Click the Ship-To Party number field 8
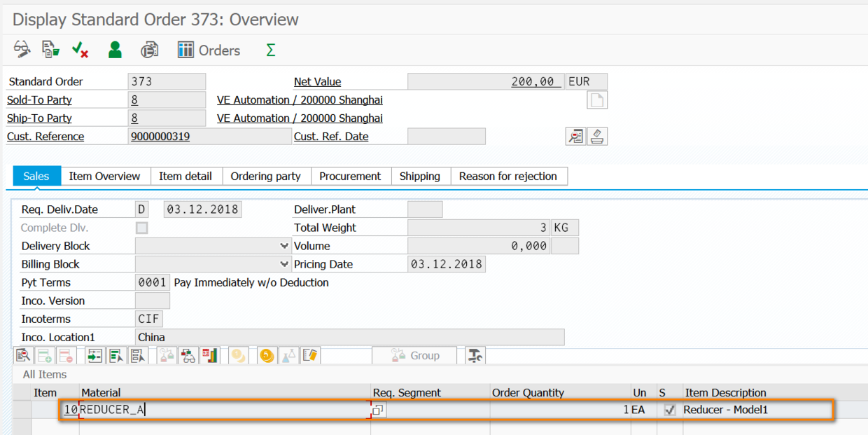868x435 pixels. tap(167, 118)
